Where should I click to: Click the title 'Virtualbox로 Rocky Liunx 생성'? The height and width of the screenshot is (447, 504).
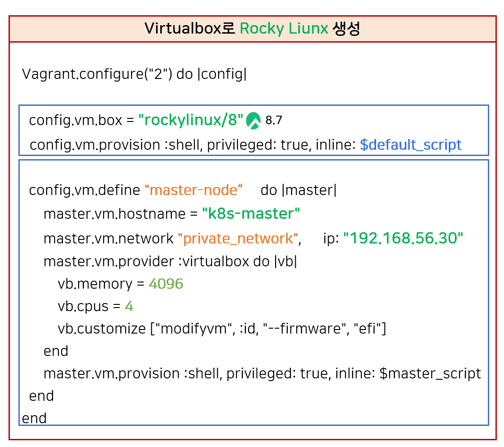252,29
